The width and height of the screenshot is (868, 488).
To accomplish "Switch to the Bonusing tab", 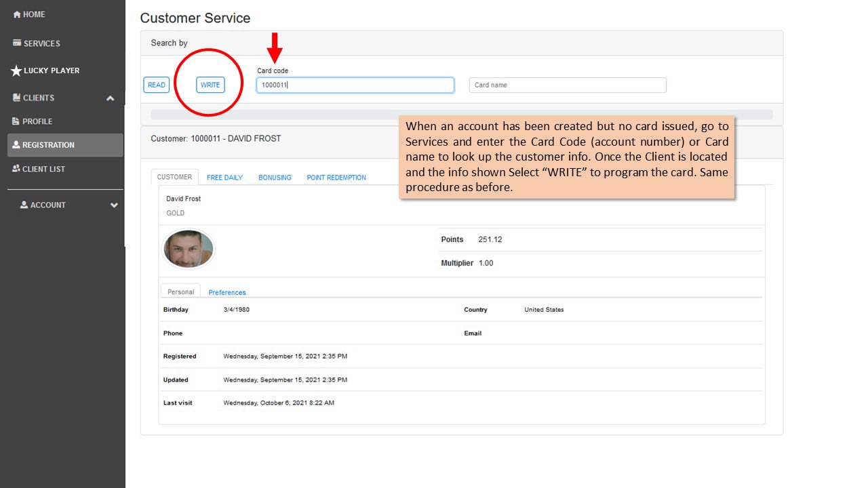I will [275, 178].
